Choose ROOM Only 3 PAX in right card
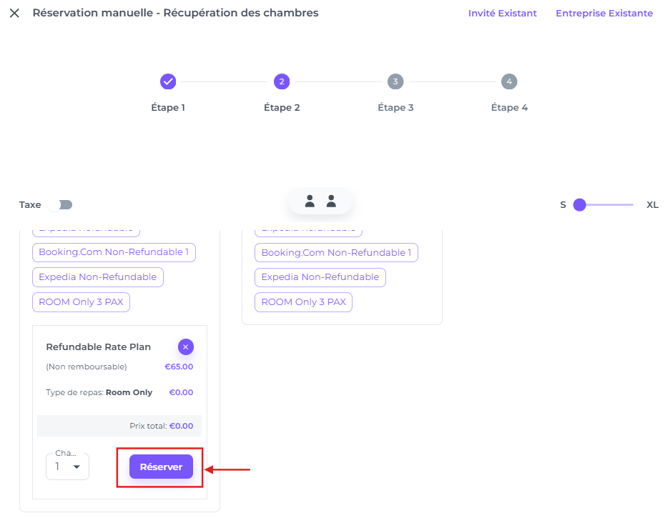Image resolution: width=670 pixels, height=518 pixels. coord(303,302)
